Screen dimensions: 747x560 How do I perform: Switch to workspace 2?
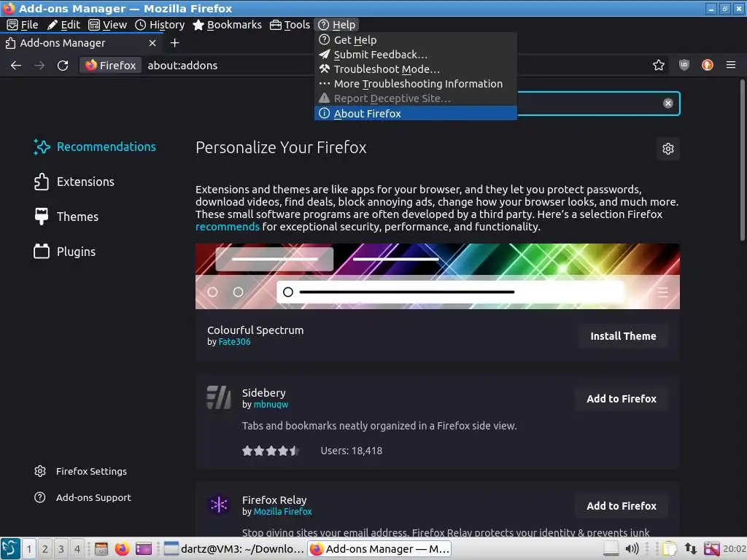[44, 548]
